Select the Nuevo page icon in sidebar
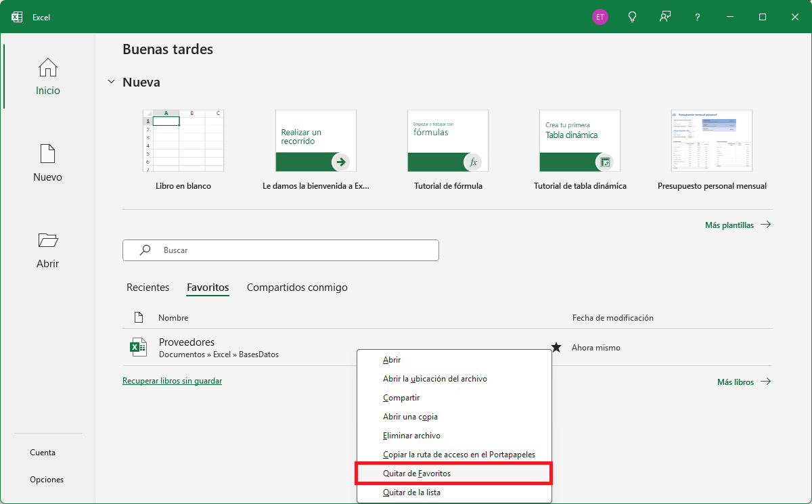Viewport: 812px width, 504px height. pyautogui.click(x=48, y=154)
